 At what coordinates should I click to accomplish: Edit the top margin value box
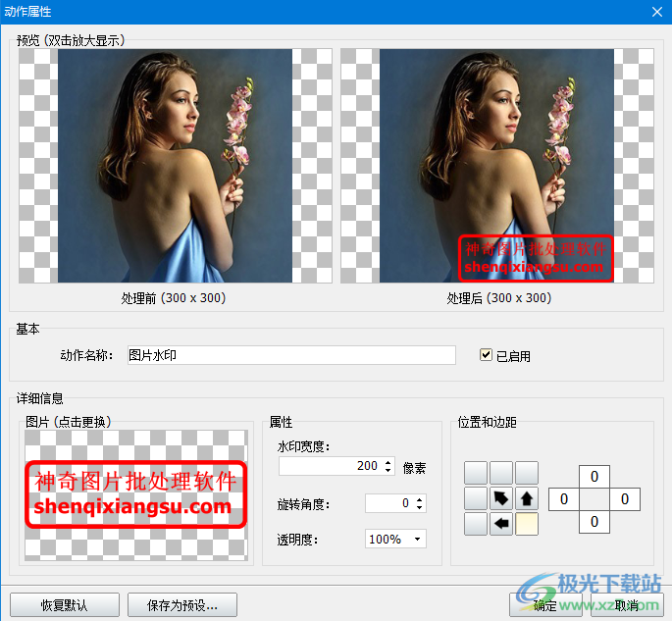[x=594, y=477]
